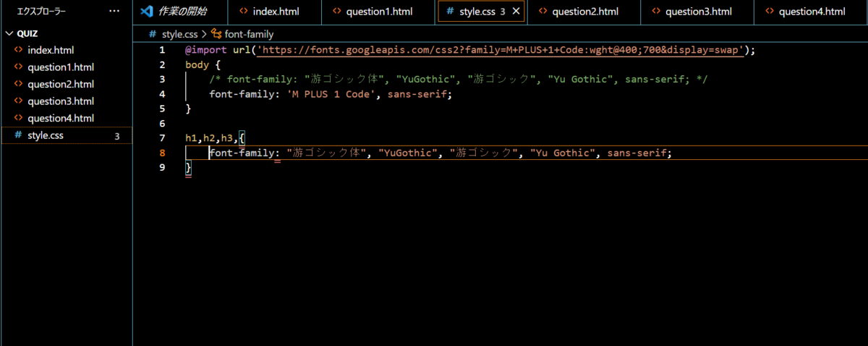This screenshot has height=346, width=868.
Task: Click line number 8 in the gutter
Action: click(162, 153)
